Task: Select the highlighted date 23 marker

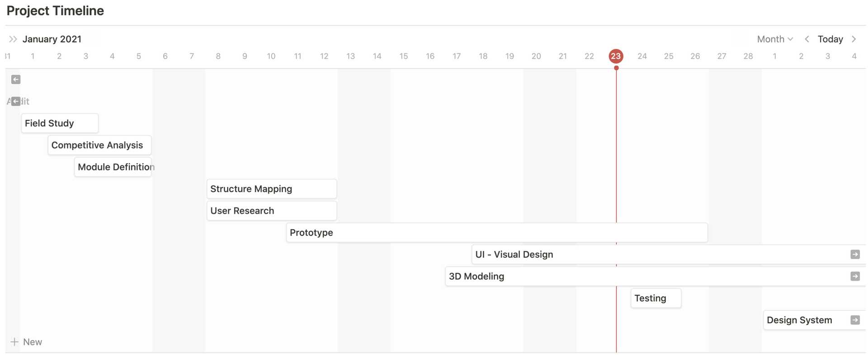Action: tap(616, 56)
